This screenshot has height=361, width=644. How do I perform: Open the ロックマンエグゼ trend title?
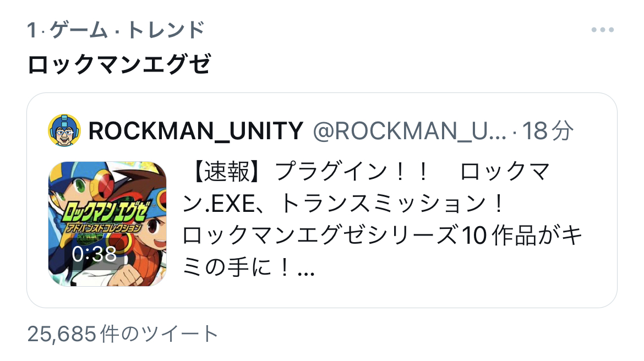coord(119,64)
